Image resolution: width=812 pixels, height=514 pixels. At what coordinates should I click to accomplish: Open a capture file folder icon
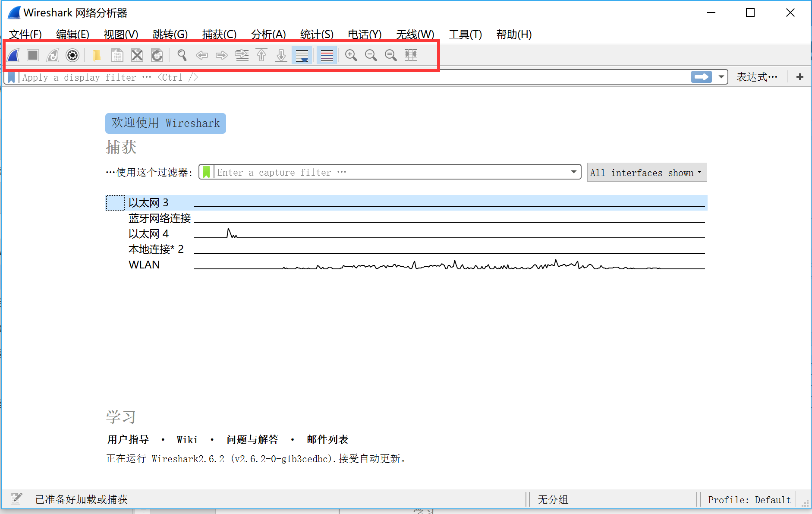(97, 55)
